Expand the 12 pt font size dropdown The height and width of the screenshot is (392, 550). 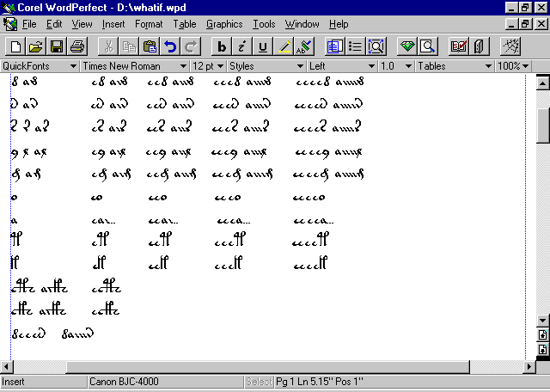click(x=208, y=66)
